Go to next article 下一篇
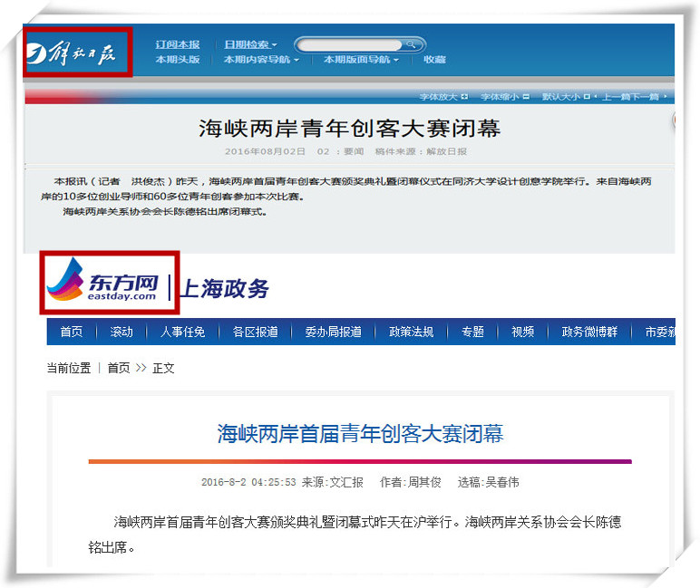The image size is (700, 588). 650,96
